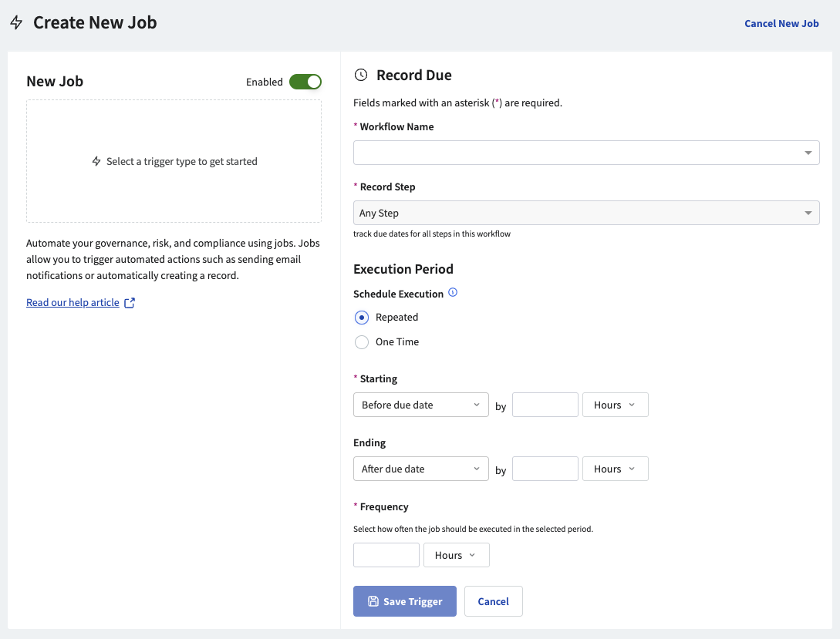Screen dimensions: 840x639
Task: Click the lightning bolt icon beside Create New Job
Action: click(16, 23)
